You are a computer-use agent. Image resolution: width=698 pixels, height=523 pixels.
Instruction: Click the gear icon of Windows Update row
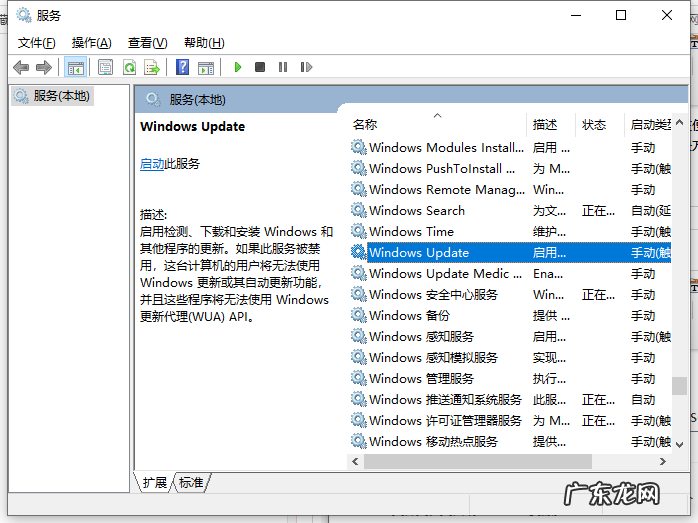click(358, 252)
